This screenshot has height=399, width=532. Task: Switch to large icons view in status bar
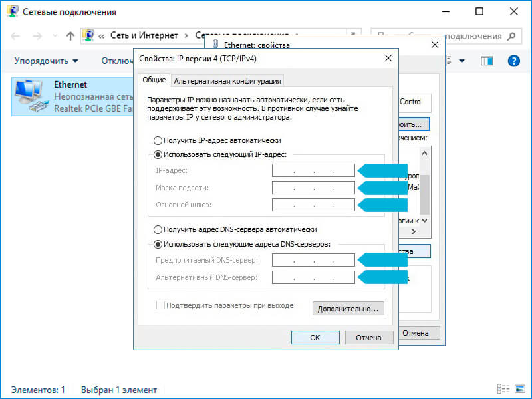pyautogui.click(x=520, y=389)
